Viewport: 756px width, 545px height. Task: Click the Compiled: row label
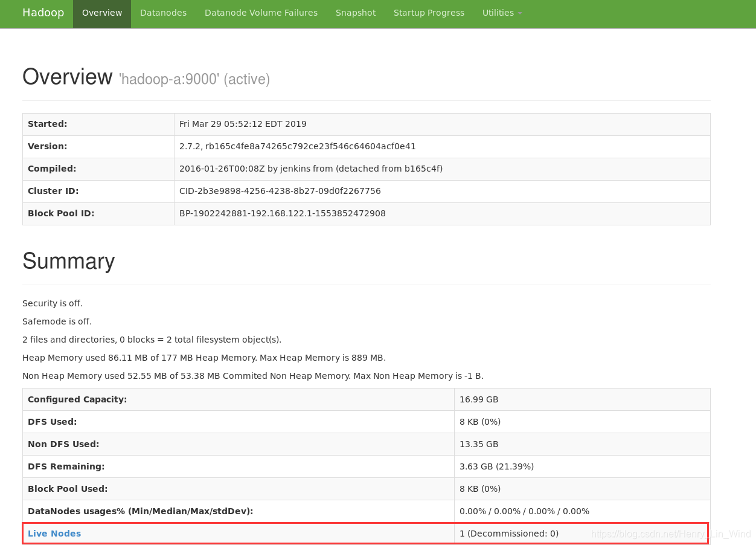point(52,169)
